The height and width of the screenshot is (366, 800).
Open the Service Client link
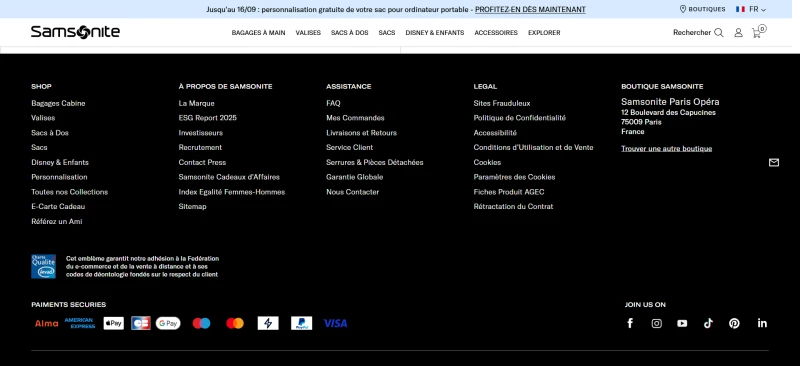[349, 148]
